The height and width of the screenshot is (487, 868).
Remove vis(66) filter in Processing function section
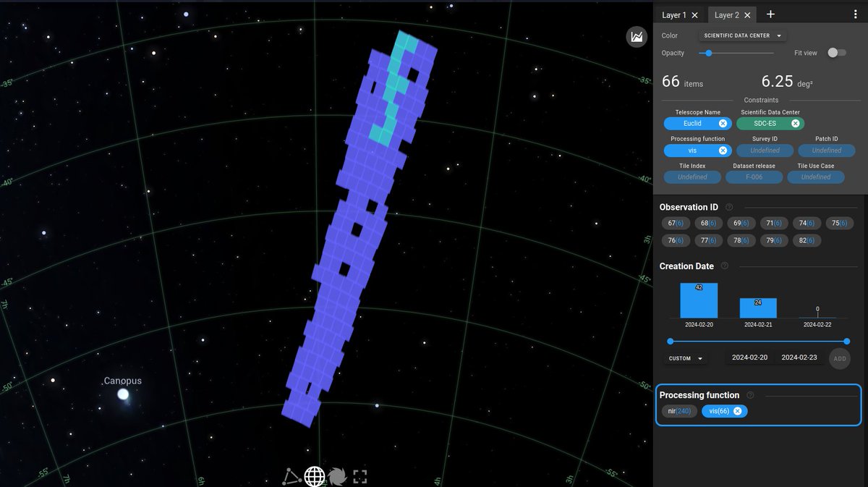click(x=738, y=411)
